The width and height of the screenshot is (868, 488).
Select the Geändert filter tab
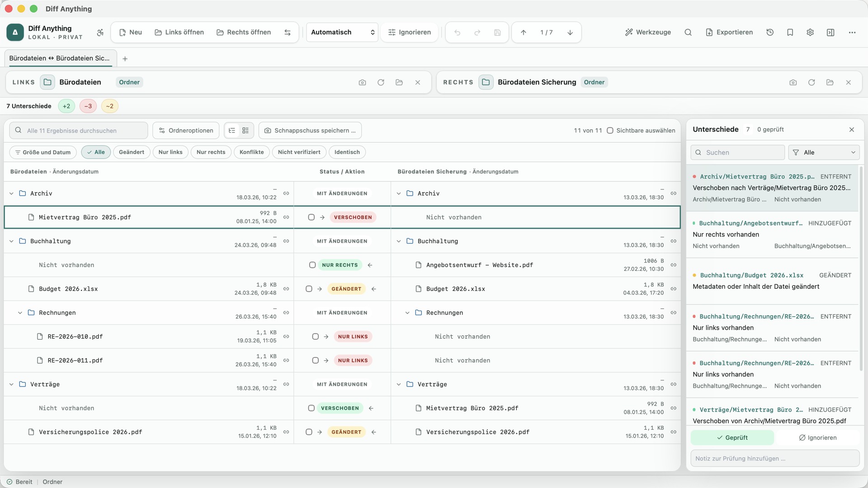pyautogui.click(x=132, y=152)
